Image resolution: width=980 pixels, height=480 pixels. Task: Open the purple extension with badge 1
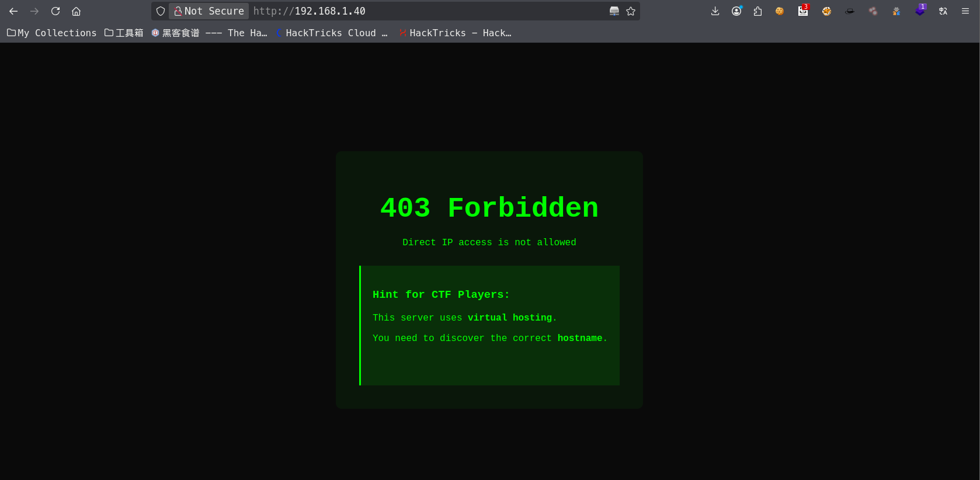(920, 11)
